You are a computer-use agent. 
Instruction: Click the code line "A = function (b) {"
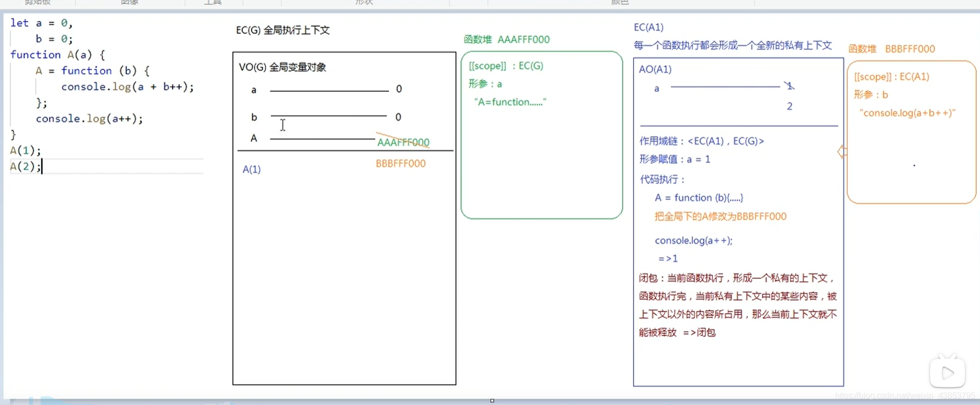pos(93,71)
